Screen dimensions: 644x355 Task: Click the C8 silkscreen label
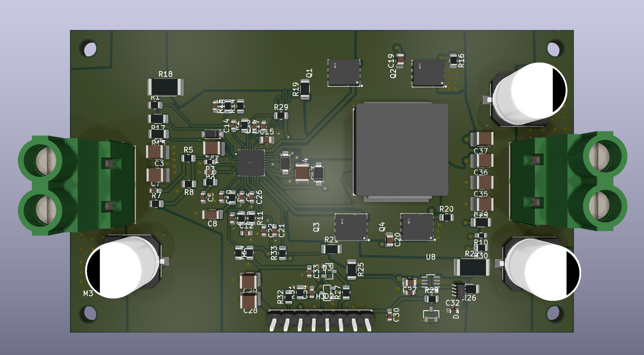click(212, 223)
